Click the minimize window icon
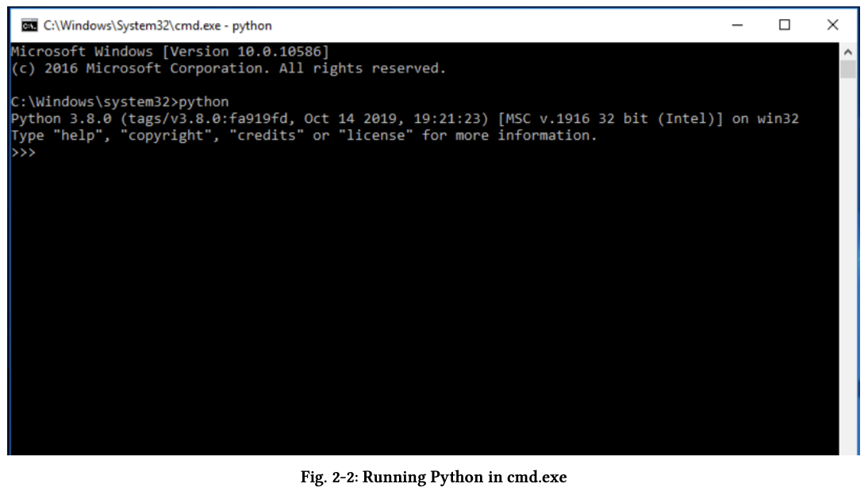 click(x=738, y=25)
